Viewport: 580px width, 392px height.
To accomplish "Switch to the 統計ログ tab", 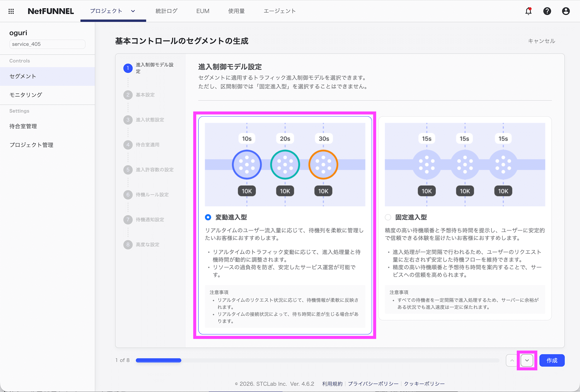I will pyautogui.click(x=166, y=11).
